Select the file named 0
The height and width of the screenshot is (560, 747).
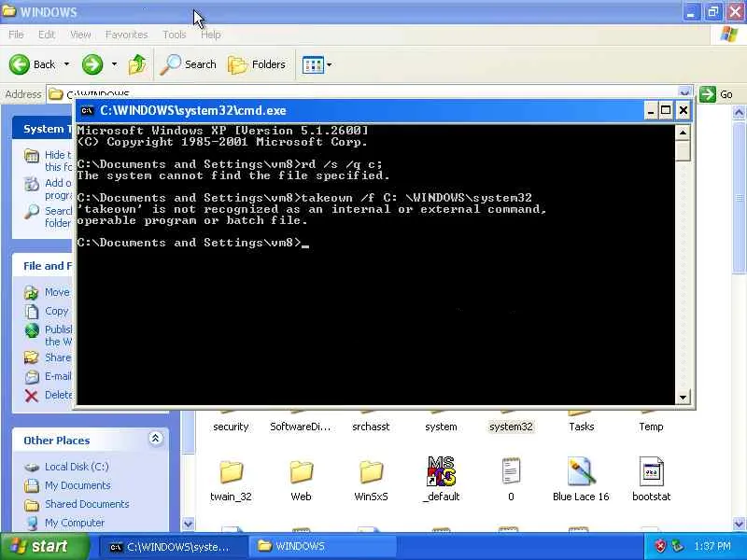click(511, 480)
